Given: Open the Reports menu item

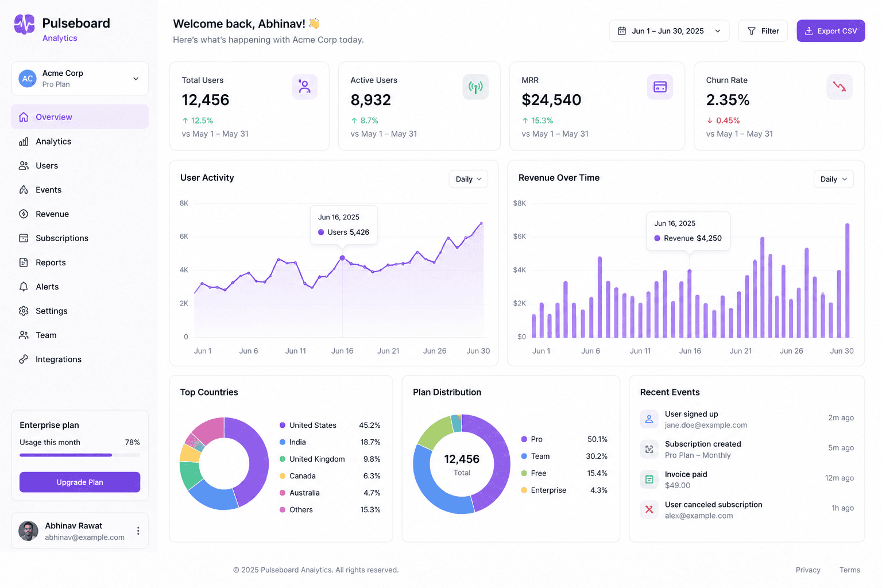Looking at the screenshot, I should pyautogui.click(x=80, y=262).
